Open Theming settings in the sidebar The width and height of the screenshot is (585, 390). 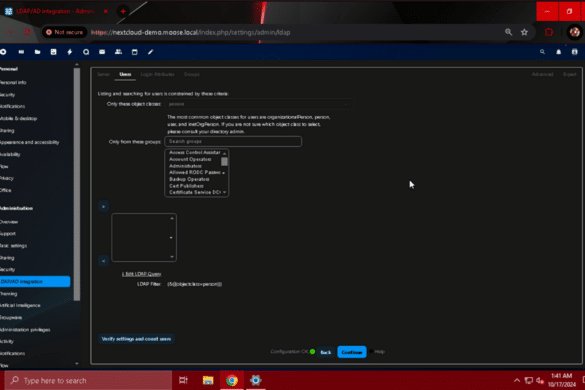click(9, 294)
